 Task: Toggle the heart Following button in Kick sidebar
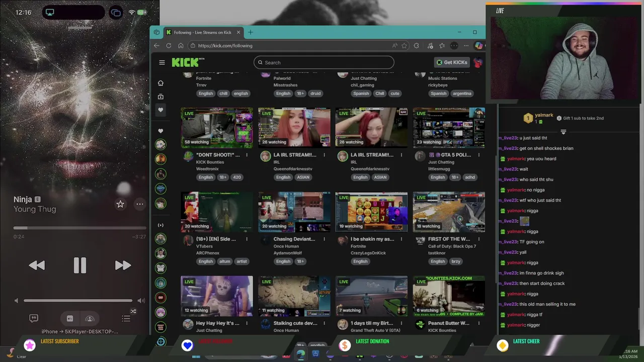tap(160, 110)
